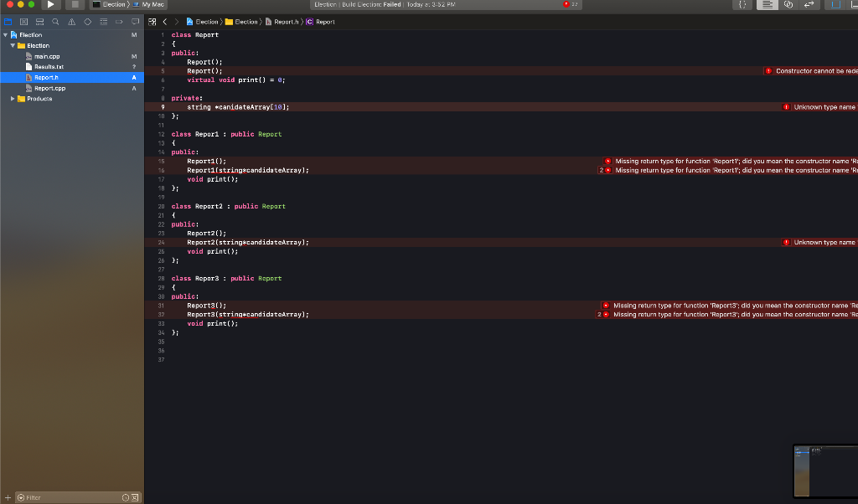Select Results.txt in the navigator
The width and height of the screenshot is (858, 504).
coord(72,67)
